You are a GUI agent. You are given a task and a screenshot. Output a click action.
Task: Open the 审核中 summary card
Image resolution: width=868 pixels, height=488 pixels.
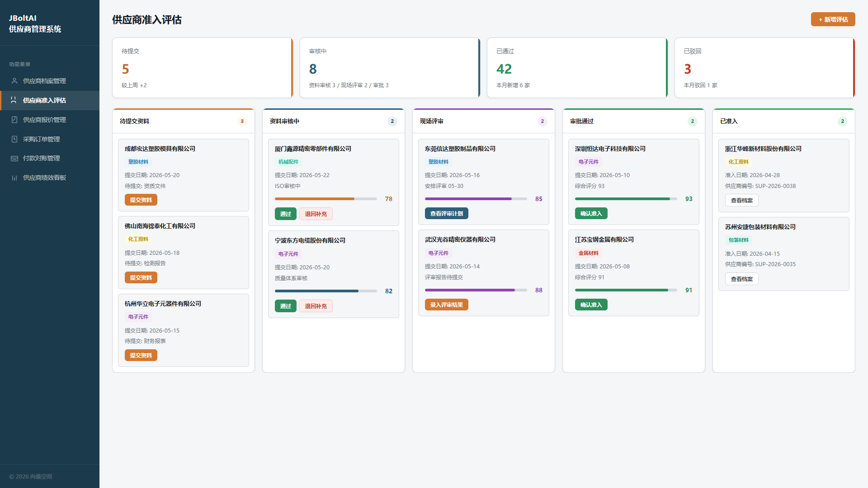[390, 68]
